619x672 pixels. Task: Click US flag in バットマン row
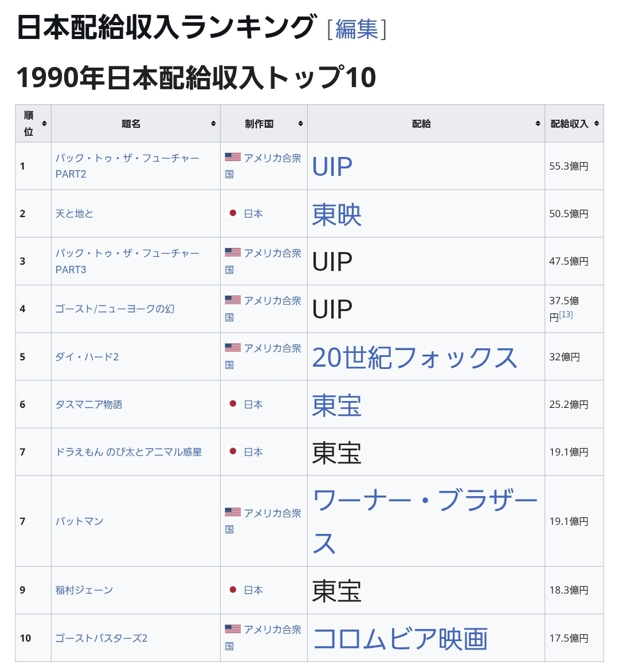pyautogui.click(x=233, y=512)
